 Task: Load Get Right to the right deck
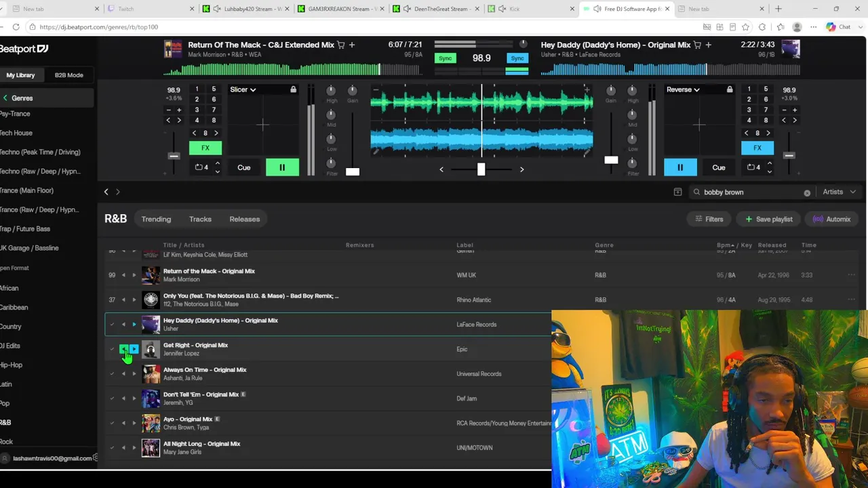click(134, 349)
